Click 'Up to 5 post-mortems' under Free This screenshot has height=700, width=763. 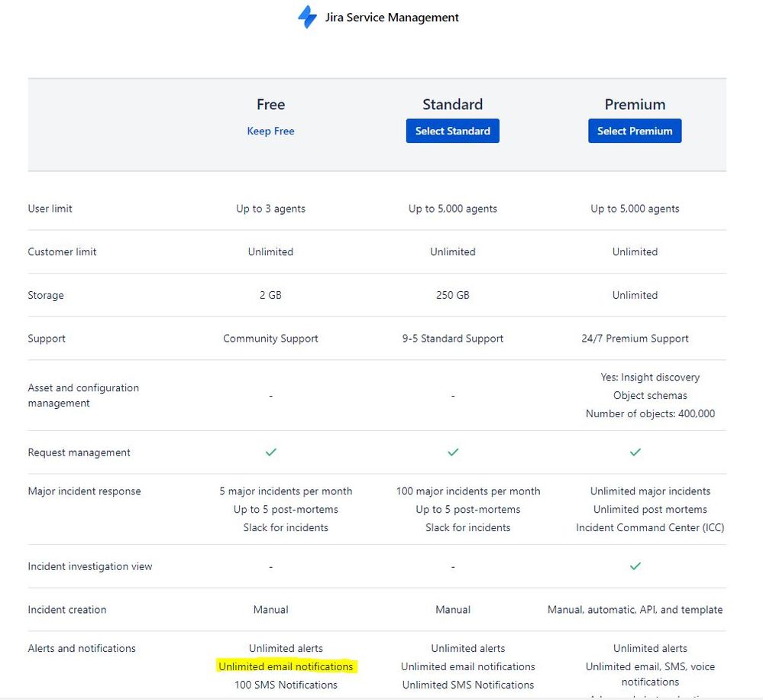(x=286, y=509)
